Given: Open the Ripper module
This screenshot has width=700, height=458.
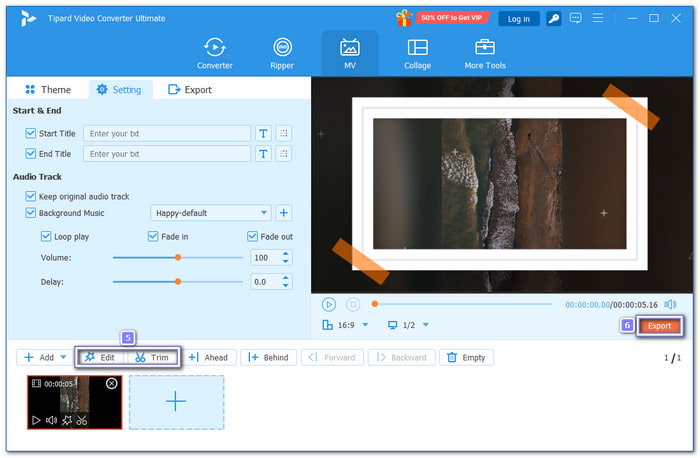Looking at the screenshot, I should coord(283,53).
